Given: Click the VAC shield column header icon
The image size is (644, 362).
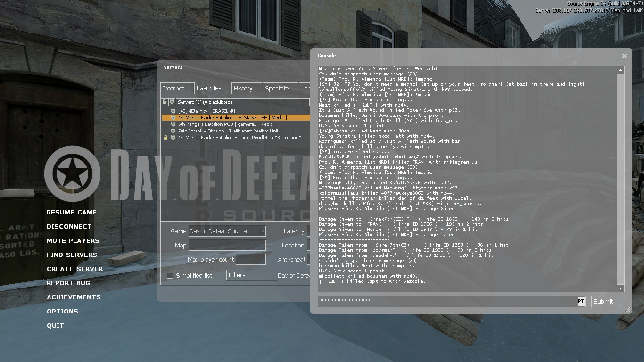Looking at the screenshot, I should coord(172,102).
